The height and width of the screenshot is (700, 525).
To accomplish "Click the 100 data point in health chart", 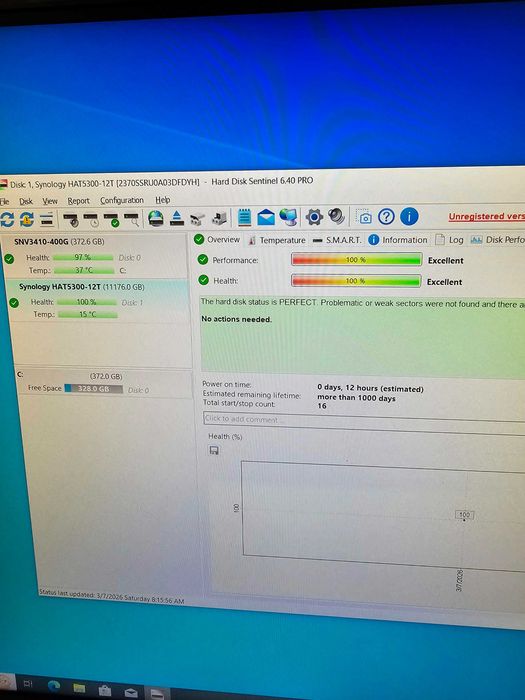I will [464, 515].
